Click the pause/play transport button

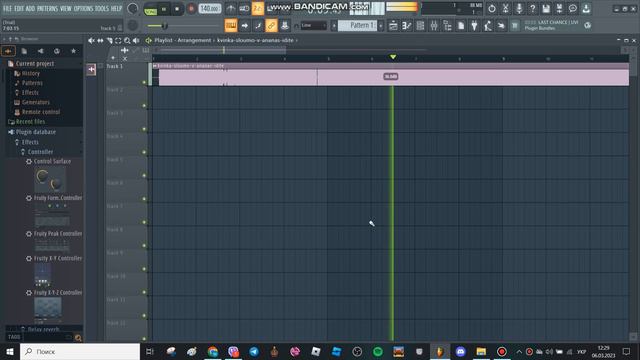pyautogui.click(x=164, y=9)
